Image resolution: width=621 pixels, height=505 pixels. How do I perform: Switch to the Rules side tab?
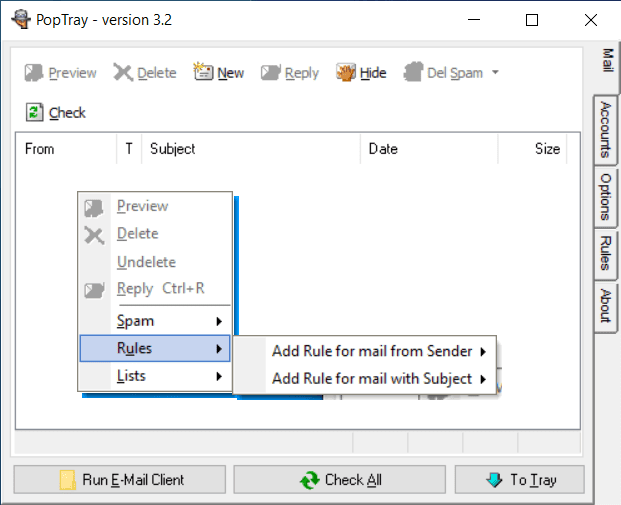point(606,253)
